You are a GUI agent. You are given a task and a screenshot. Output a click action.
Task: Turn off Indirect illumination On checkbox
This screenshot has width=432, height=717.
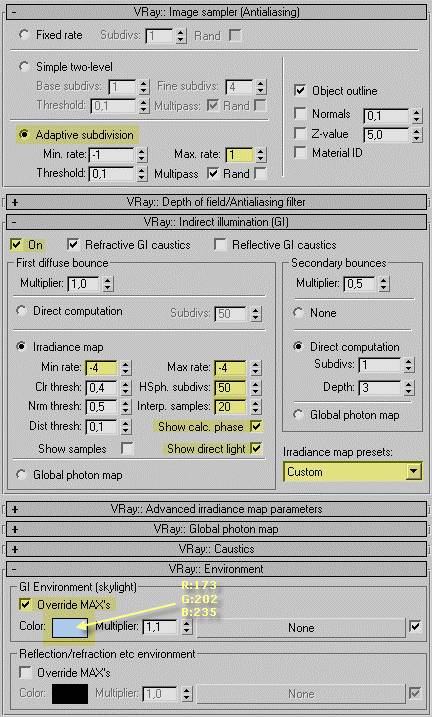16,245
